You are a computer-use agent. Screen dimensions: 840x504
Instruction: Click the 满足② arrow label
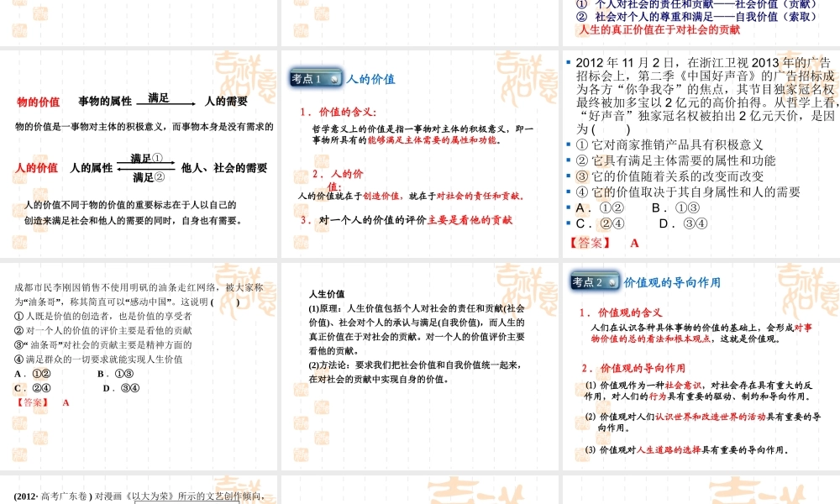click(x=149, y=177)
